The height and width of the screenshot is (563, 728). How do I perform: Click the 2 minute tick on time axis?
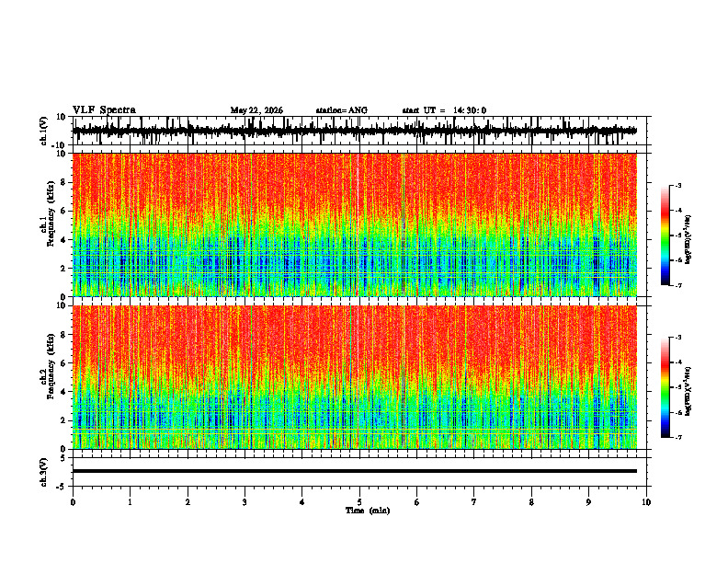click(188, 502)
